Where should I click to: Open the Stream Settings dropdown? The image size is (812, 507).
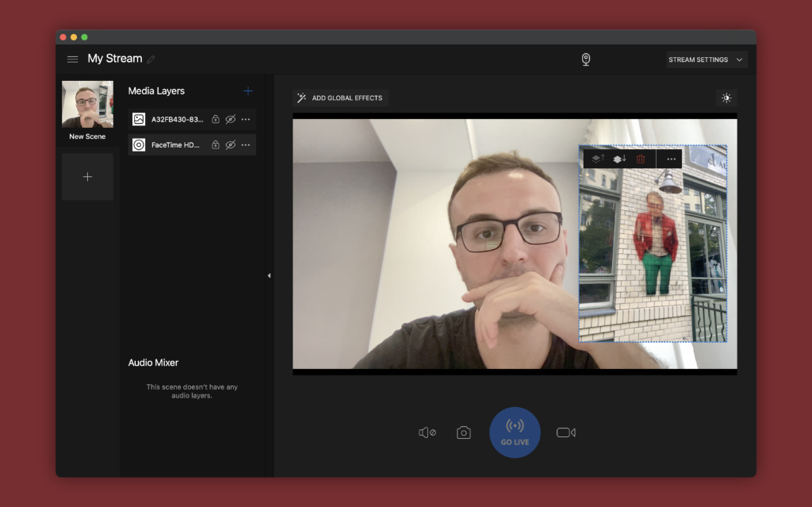(706, 60)
